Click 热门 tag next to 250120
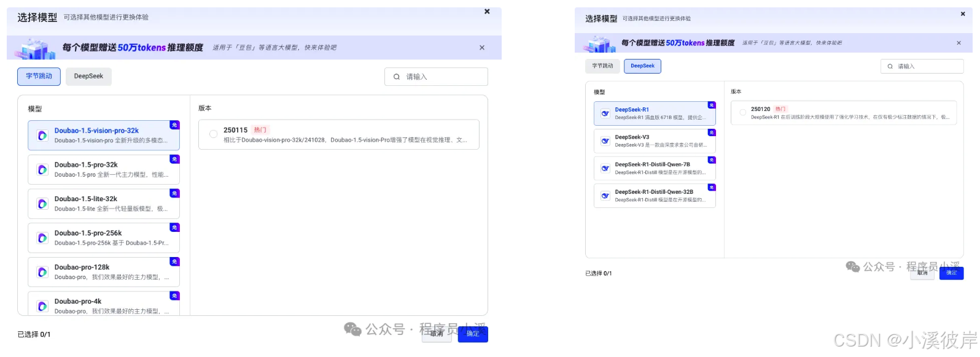Image resolution: width=980 pixels, height=357 pixels. click(780, 109)
